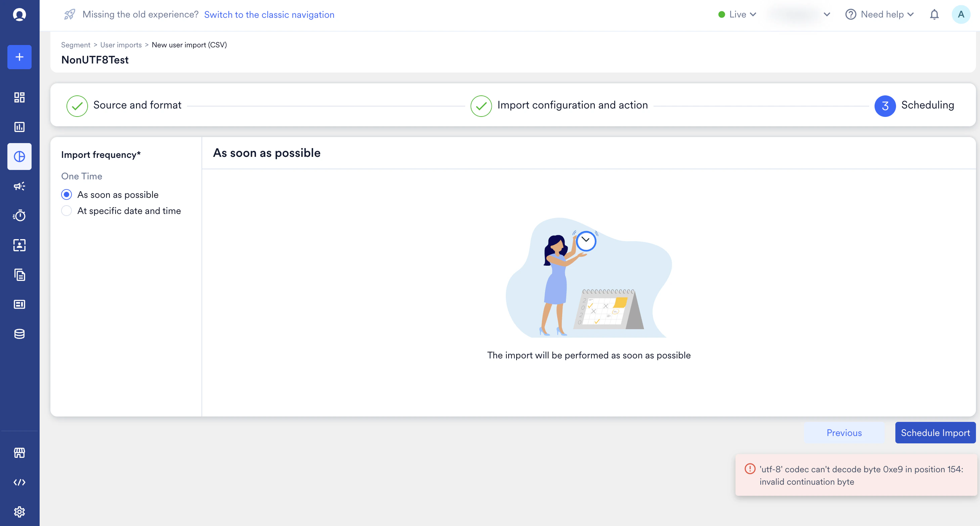Open the settings gear icon in sidebar
Viewport: 980px width, 526px height.
click(19, 512)
